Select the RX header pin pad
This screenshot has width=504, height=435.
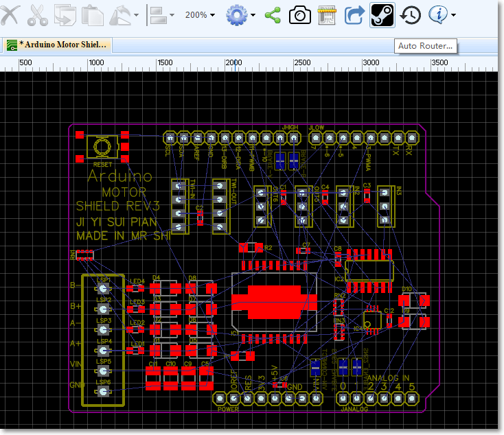tap(412, 138)
